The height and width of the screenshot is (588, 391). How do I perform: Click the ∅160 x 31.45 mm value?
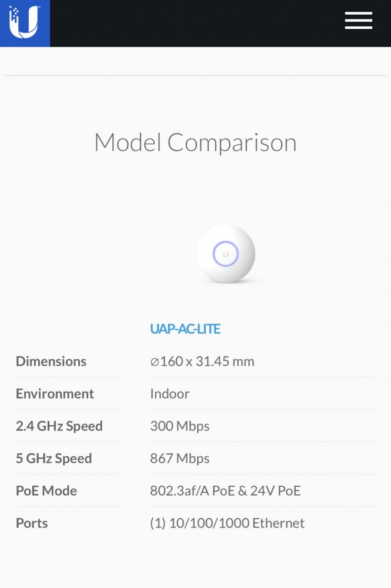click(x=202, y=361)
